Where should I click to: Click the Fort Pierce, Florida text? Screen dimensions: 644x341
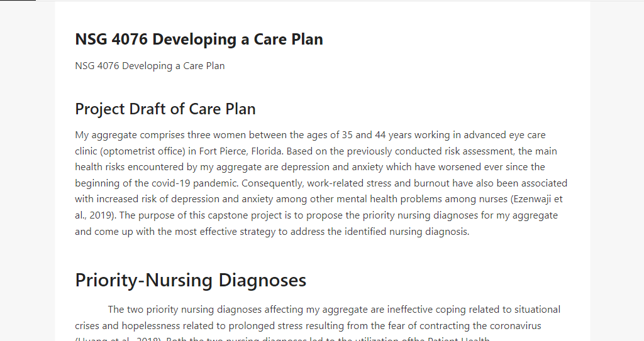(x=241, y=151)
